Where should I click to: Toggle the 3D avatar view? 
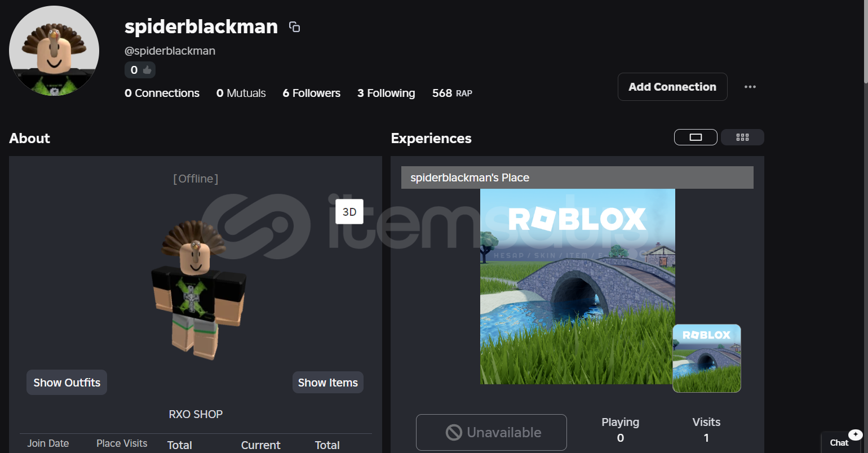349,212
